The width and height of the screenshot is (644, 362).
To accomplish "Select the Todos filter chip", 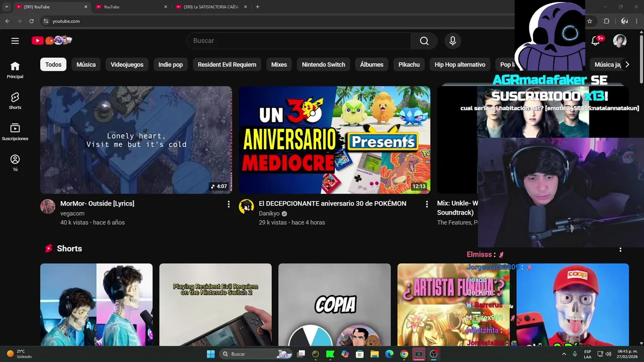I will [53, 64].
